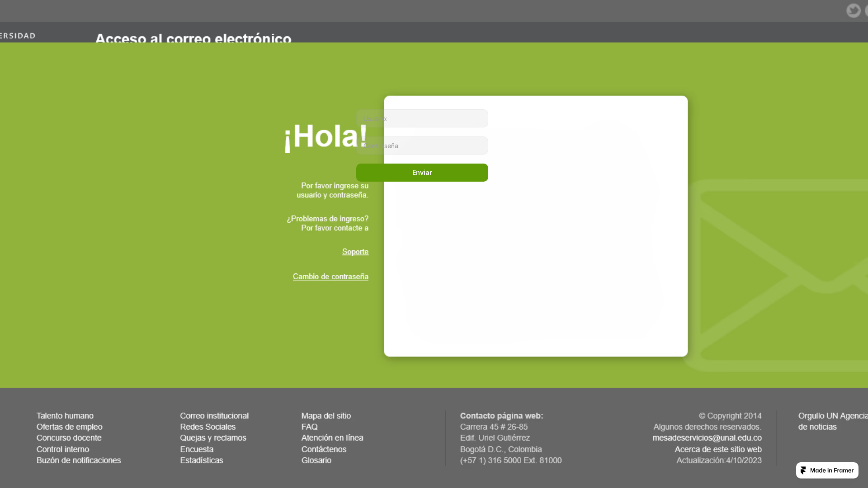Open Buzón de notificaciones

point(79,460)
